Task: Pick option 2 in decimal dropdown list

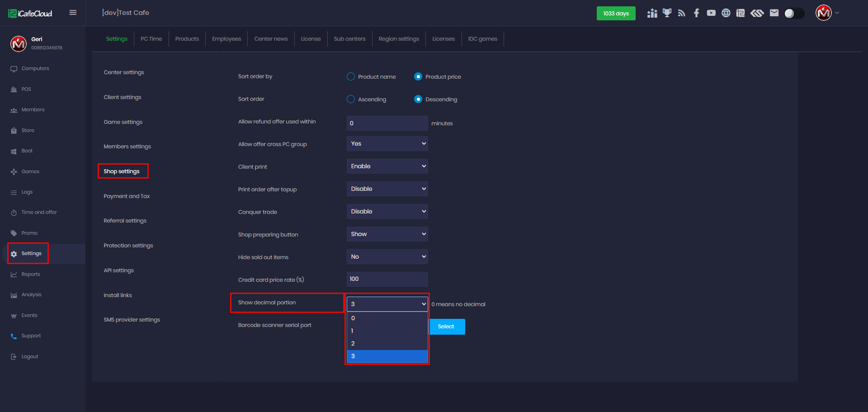Action: [387, 344]
